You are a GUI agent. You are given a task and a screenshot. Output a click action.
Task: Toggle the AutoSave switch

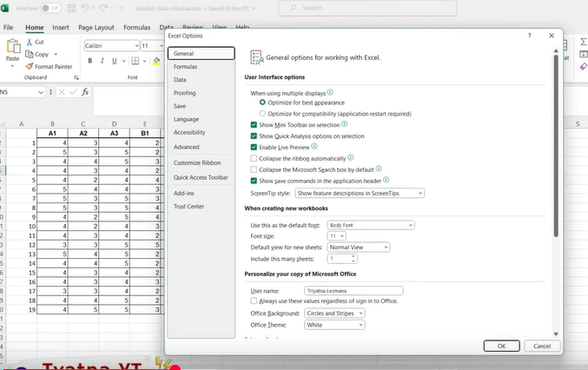50,8
